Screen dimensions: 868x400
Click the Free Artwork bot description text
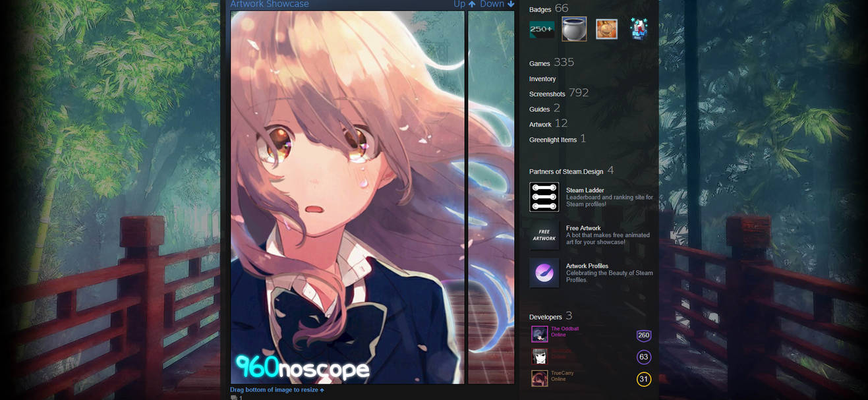[608, 239]
